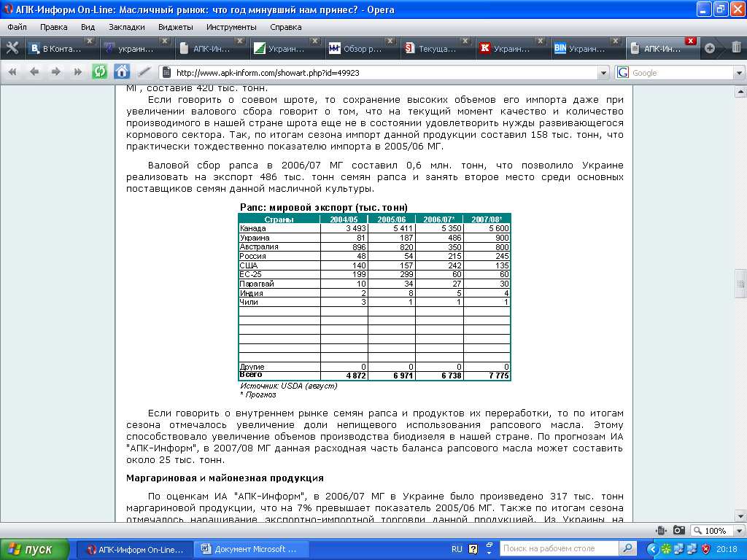Viewport: 747px width, 560px height.
Task: Show hidden tray icons arrow
Action: pyautogui.click(x=653, y=549)
